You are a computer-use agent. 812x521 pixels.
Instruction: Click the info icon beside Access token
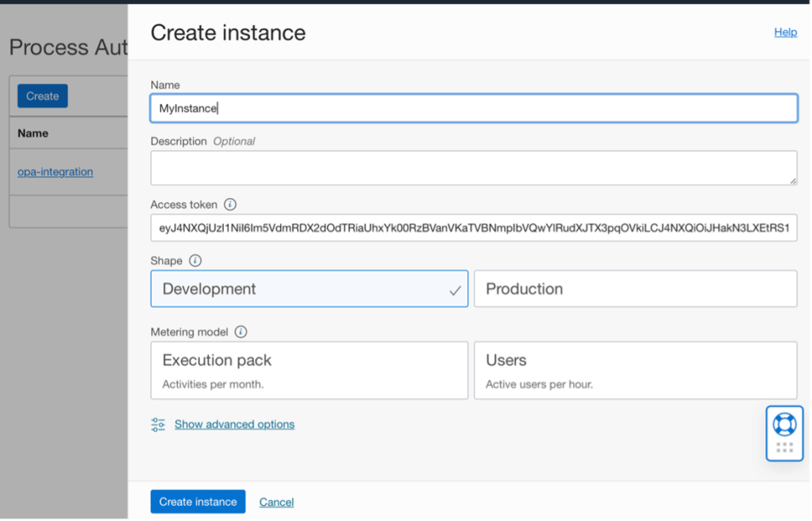[x=230, y=205]
